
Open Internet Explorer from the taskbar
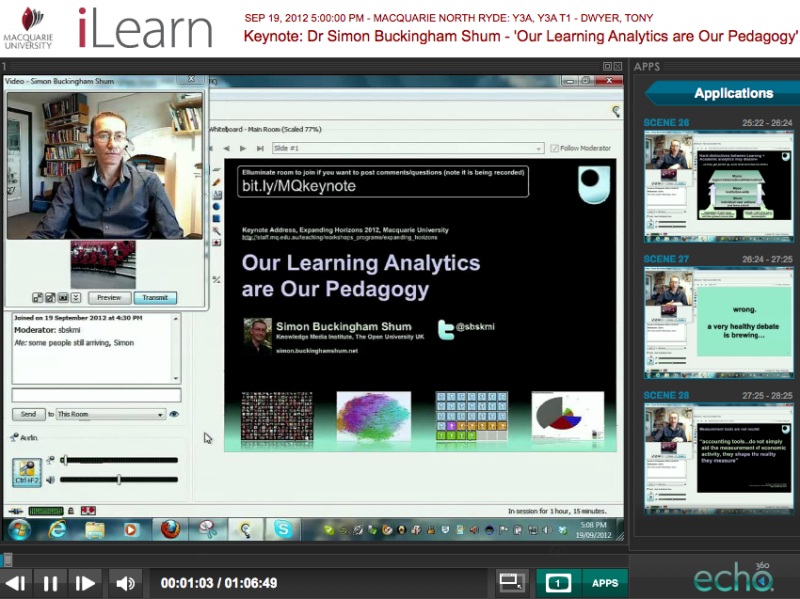tap(57, 529)
